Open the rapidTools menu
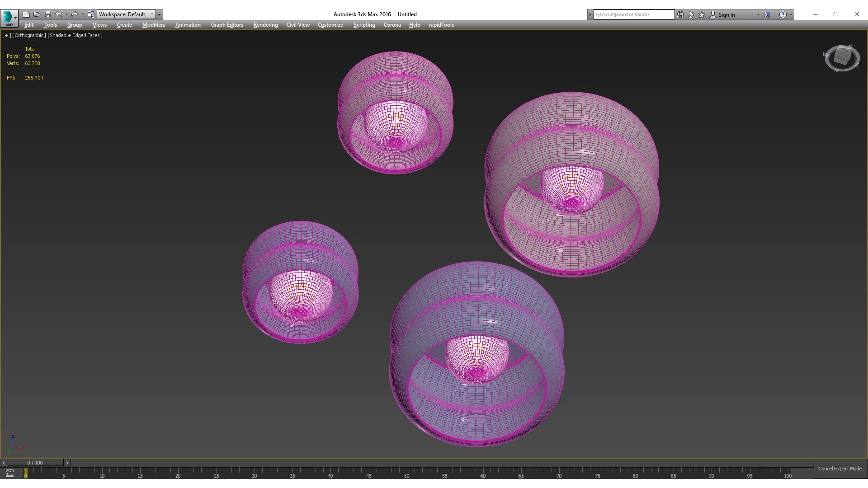The image size is (868, 488). [441, 25]
